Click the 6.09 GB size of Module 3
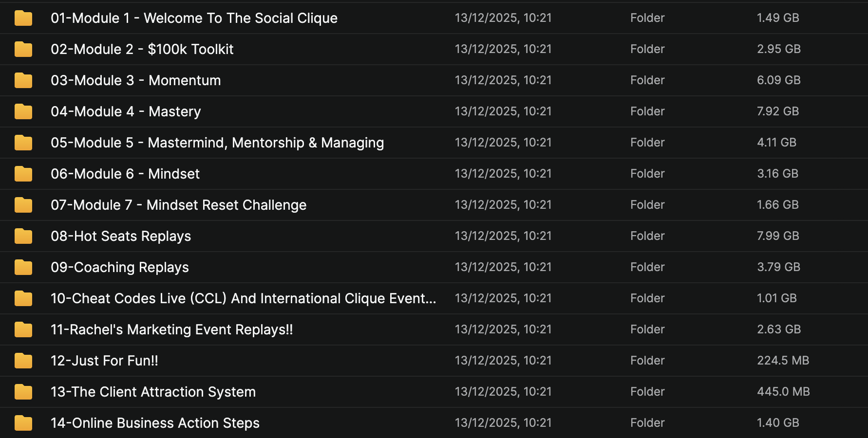 point(778,80)
